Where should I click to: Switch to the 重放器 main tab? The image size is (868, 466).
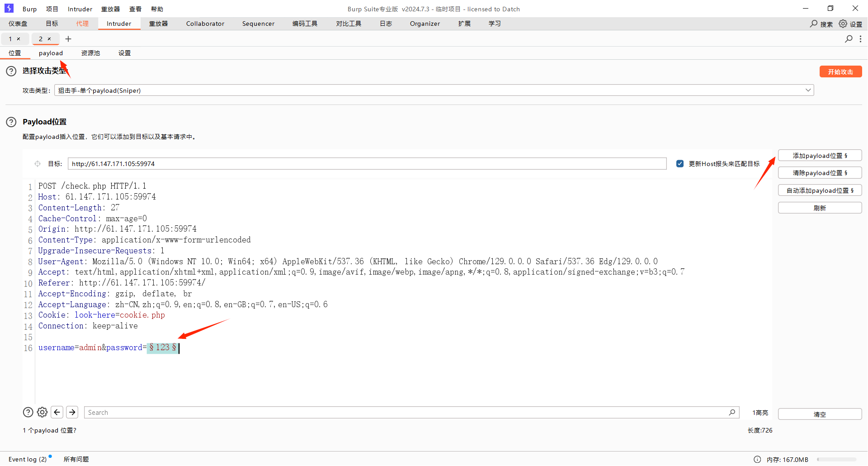[x=159, y=24]
